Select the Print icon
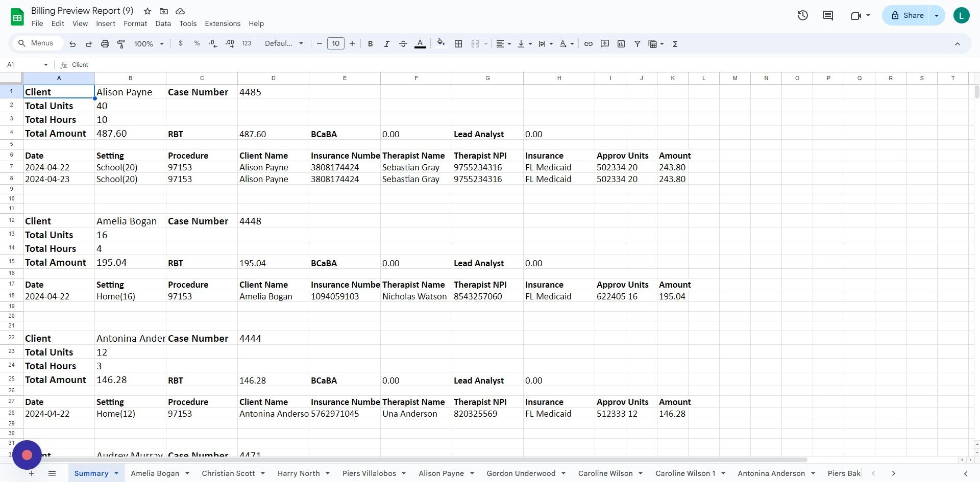Viewport: 980px width, 482px height. pos(105,43)
